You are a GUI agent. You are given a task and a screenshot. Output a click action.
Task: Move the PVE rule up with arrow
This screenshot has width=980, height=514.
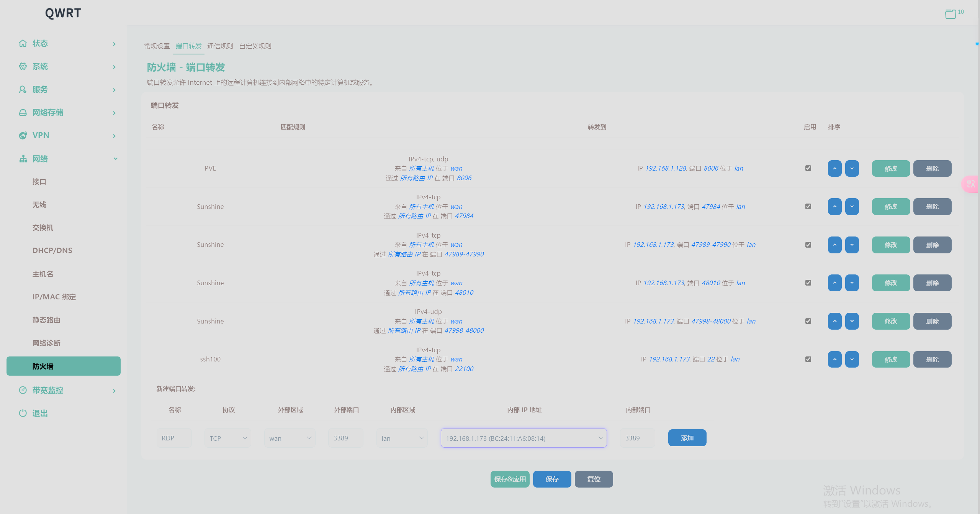coord(834,169)
